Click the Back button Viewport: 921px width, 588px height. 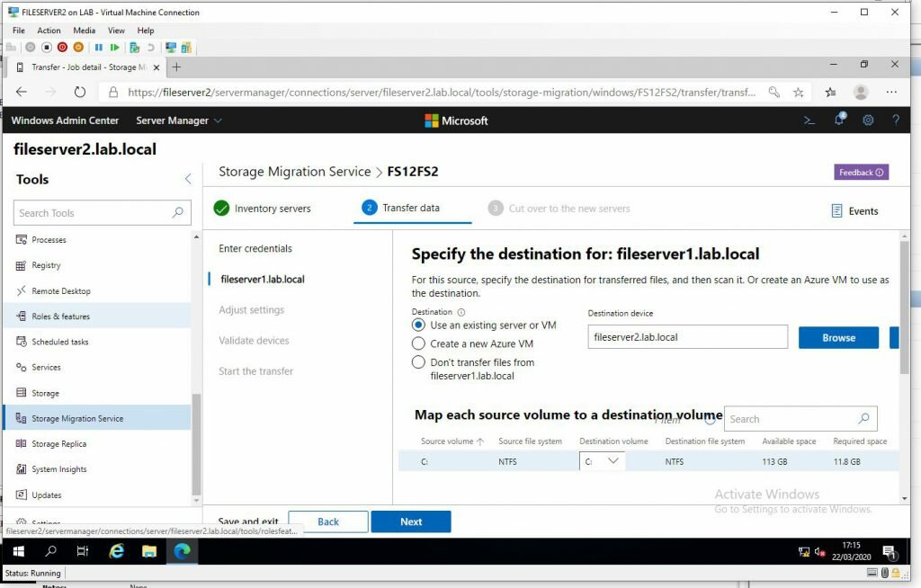pyautogui.click(x=327, y=521)
